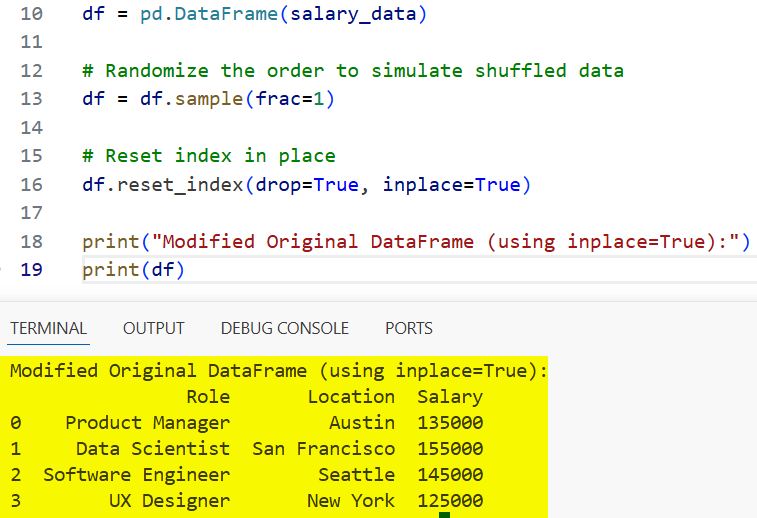Click 'New York' in terminal output
This screenshot has width=757, height=518.
point(351,501)
